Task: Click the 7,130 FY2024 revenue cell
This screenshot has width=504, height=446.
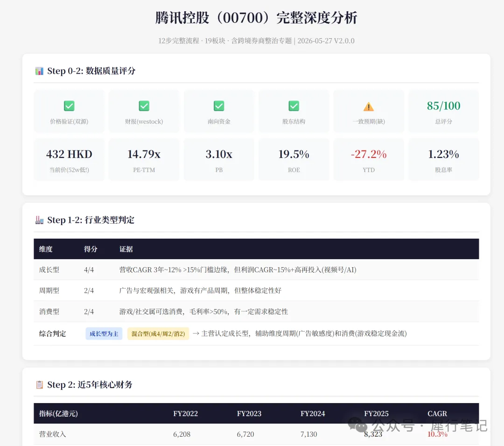Action: point(309,434)
